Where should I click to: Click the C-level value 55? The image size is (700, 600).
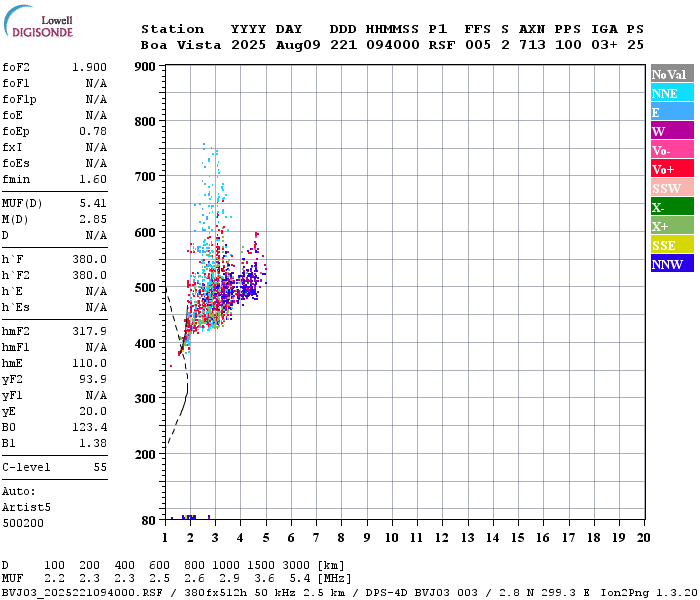(100, 468)
